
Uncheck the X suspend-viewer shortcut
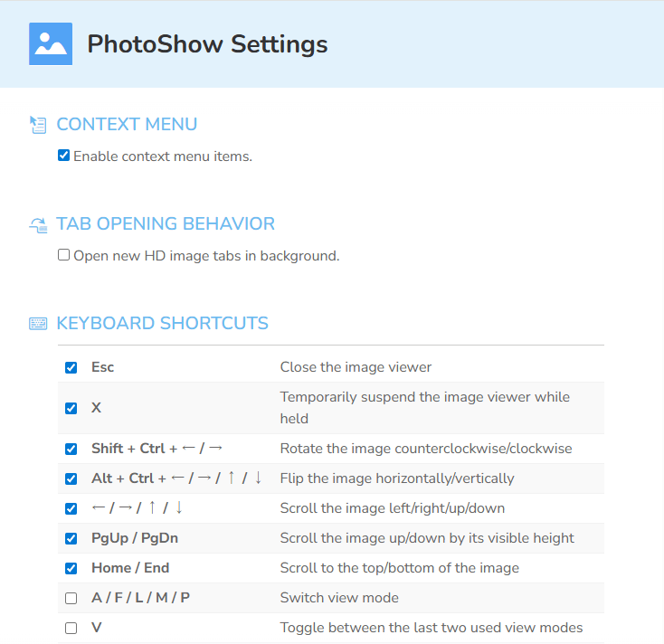pyautogui.click(x=71, y=408)
